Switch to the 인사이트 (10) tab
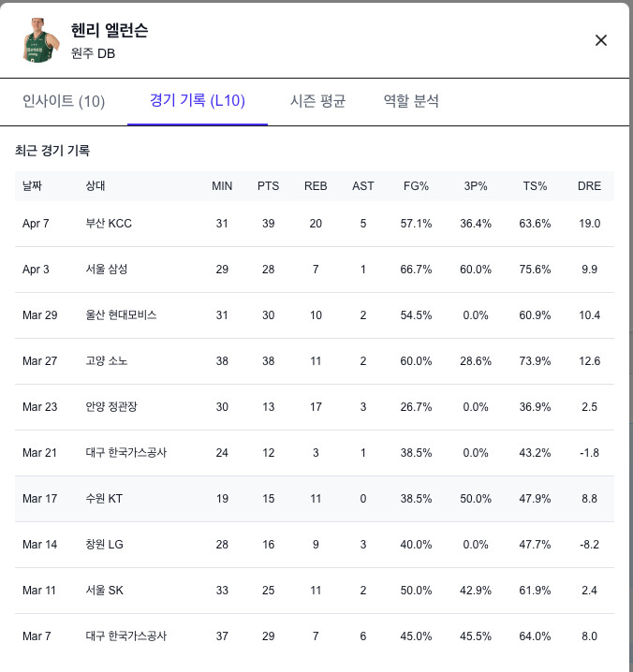The width and height of the screenshot is (633, 672). (x=64, y=101)
